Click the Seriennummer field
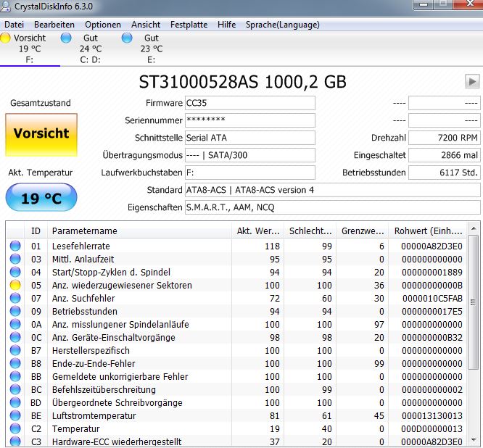Image resolution: width=483 pixels, height=448 pixels. [x=249, y=120]
